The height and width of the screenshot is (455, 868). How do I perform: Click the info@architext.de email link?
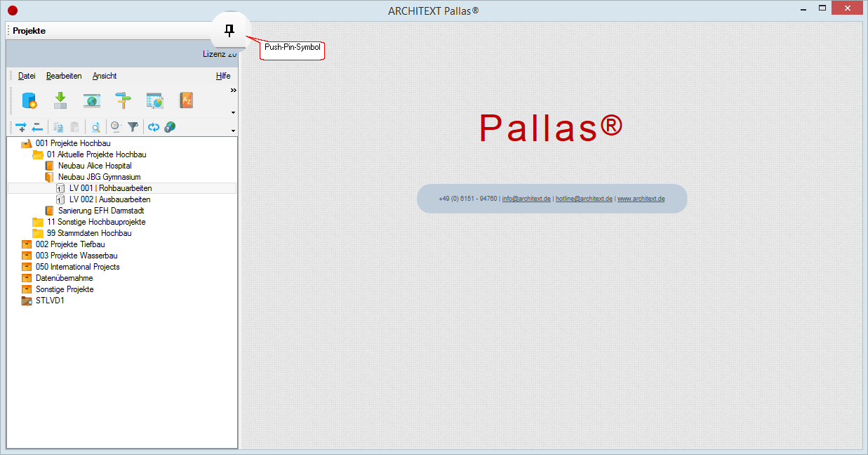[526, 199]
